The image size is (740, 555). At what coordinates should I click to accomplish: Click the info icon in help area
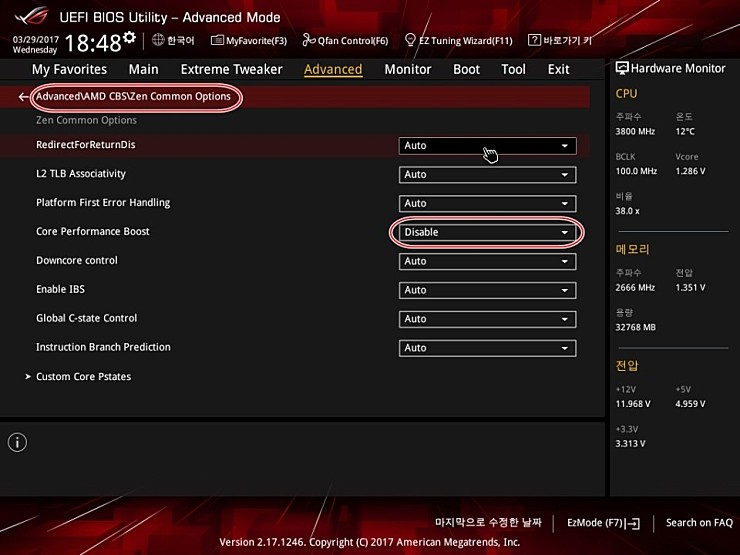pyautogui.click(x=17, y=443)
